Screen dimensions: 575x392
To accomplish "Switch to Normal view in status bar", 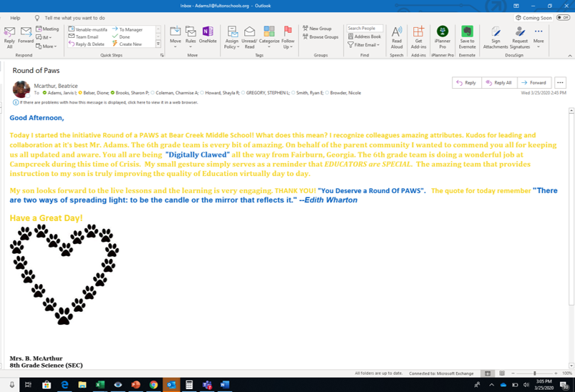I will (x=488, y=373).
